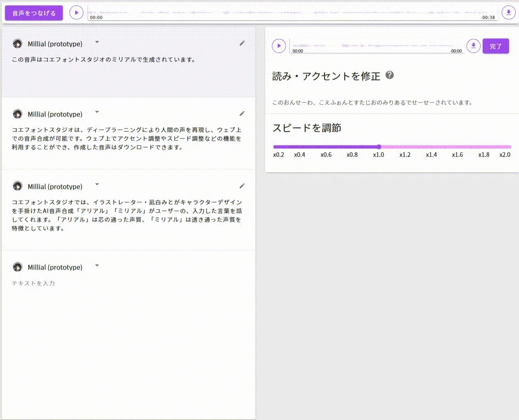Open voice dropdown of the 'この音声は' block
Screen dimensions: 519x420
pos(97,42)
